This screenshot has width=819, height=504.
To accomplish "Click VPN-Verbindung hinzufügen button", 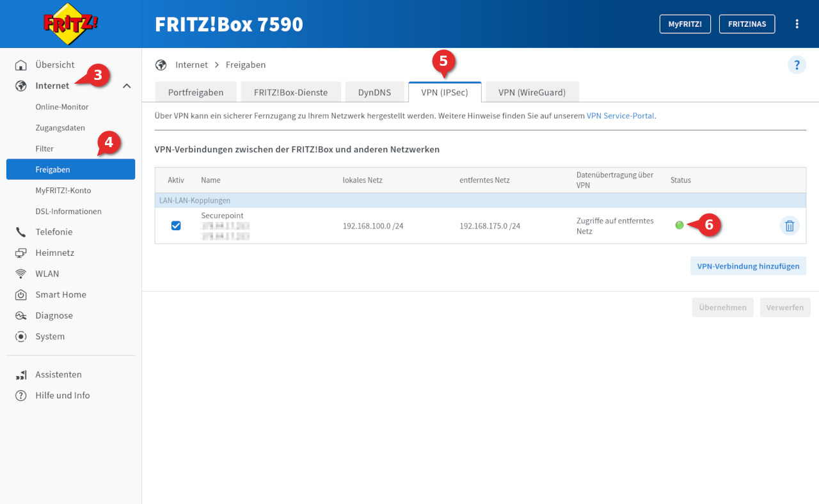I will point(748,266).
